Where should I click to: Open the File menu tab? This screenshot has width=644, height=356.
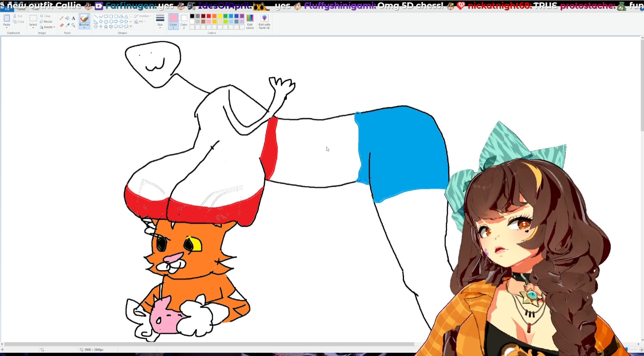point(7,9)
